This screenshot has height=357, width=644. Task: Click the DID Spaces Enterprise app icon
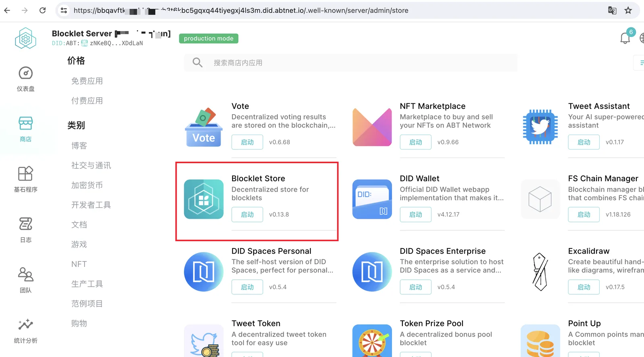pos(372,272)
